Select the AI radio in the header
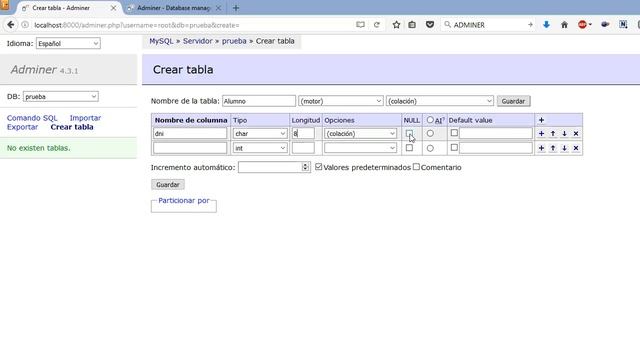Screen dimensions: 640x360 tap(430, 120)
